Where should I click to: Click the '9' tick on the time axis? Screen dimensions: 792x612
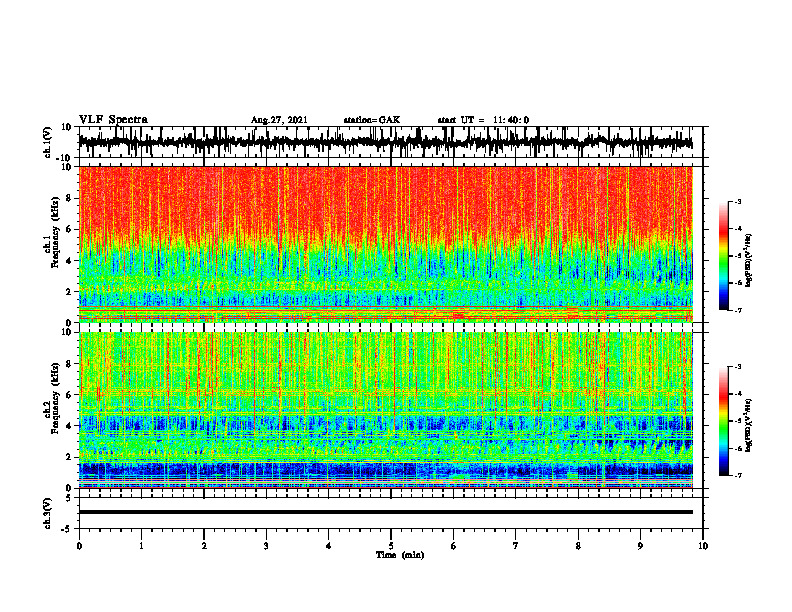[640, 546]
